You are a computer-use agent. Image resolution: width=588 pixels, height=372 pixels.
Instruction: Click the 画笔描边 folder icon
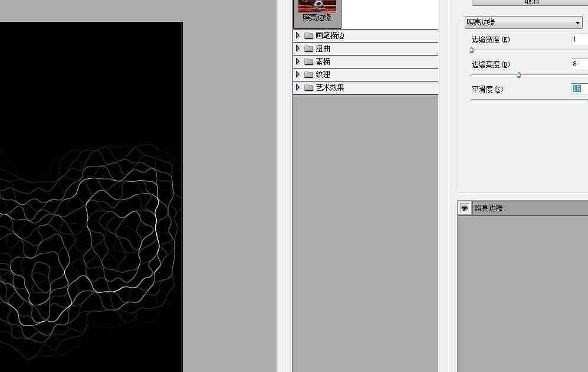tap(308, 35)
